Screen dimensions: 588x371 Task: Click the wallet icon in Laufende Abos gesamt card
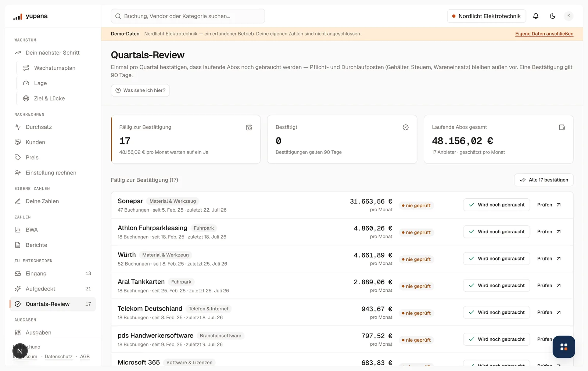pyautogui.click(x=562, y=127)
